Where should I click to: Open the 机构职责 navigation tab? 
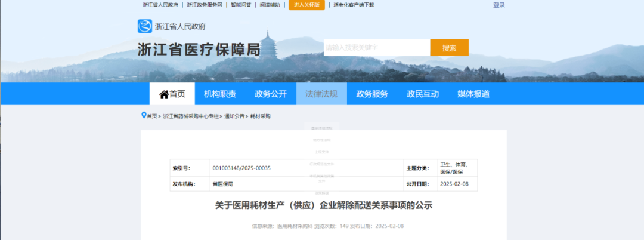point(220,94)
